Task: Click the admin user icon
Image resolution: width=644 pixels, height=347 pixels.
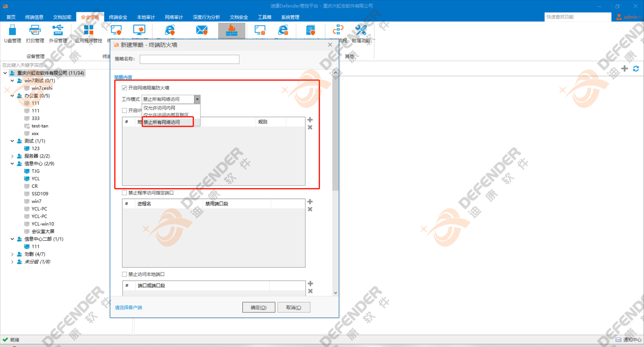Action: click(x=619, y=17)
